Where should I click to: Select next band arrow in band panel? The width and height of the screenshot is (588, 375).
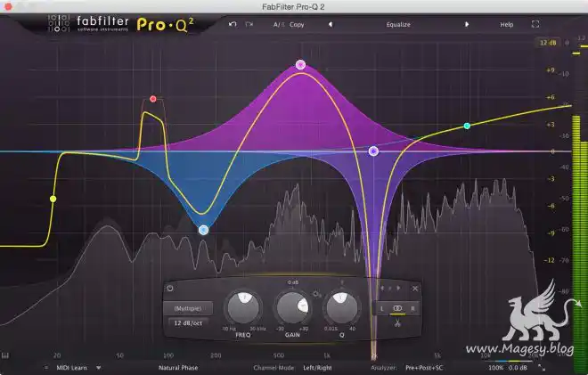(398, 289)
